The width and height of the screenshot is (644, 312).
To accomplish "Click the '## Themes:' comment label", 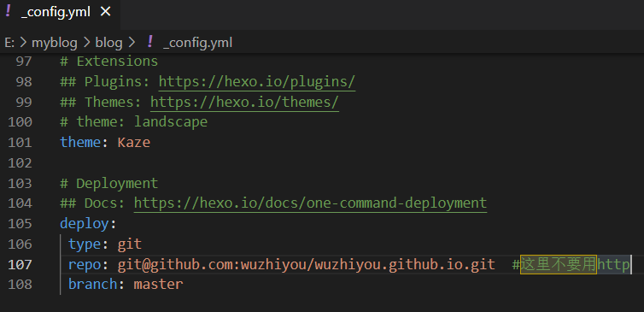I will point(101,102).
